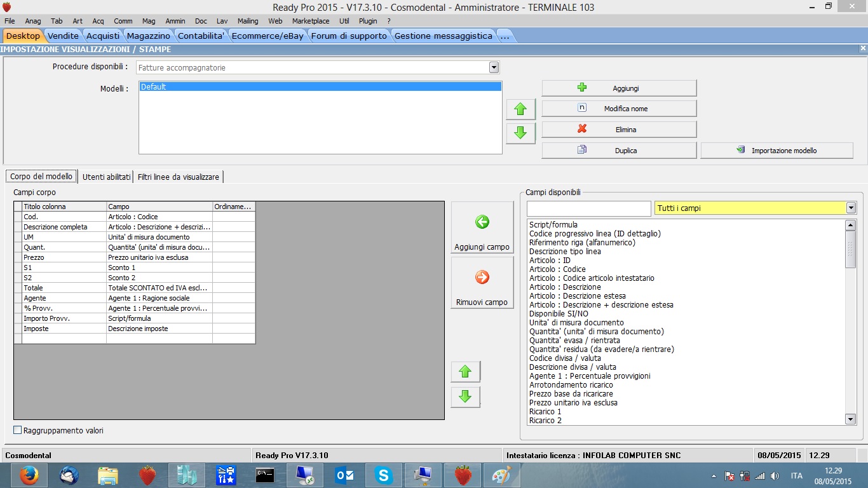Open the command prompt taskbar icon

pyautogui.click(x=266, y=475)
